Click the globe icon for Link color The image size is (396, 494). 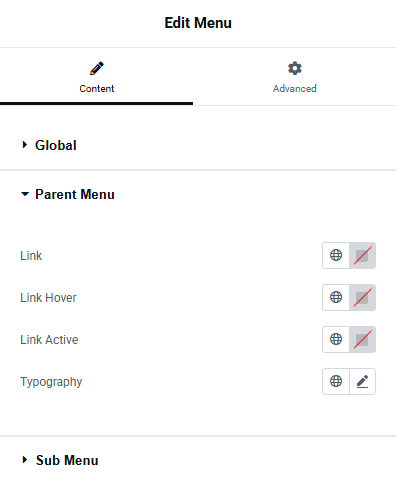[x=336, y=255]
